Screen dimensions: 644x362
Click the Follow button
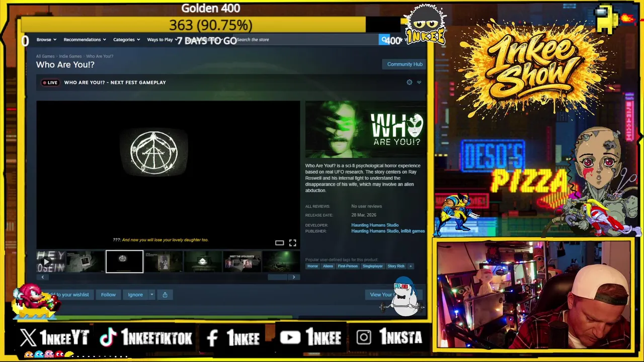(108, 295)
